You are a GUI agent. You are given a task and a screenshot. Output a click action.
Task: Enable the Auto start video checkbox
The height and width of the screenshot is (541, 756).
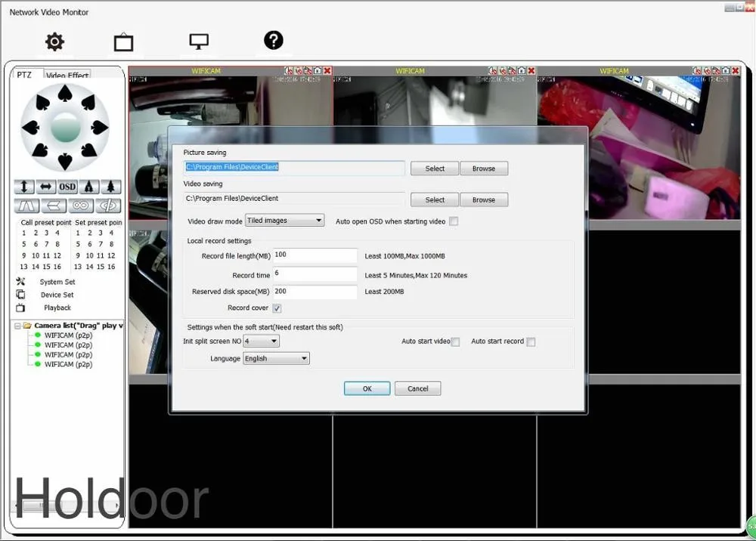pos(455,342)
